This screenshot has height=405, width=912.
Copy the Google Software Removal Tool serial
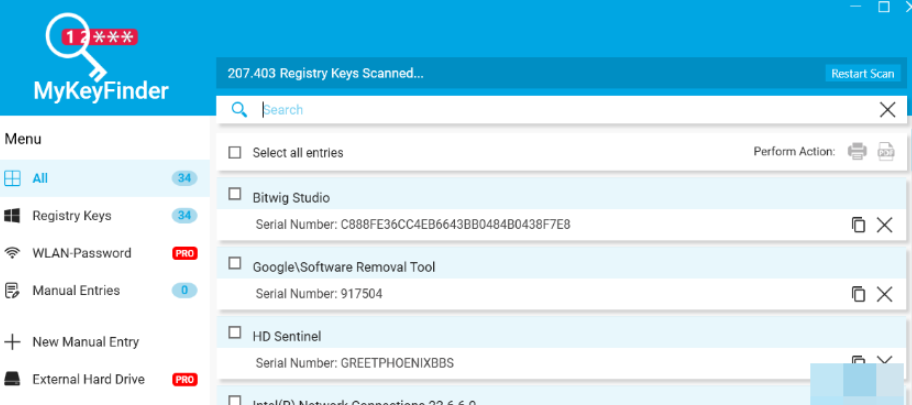click(858, 294)
